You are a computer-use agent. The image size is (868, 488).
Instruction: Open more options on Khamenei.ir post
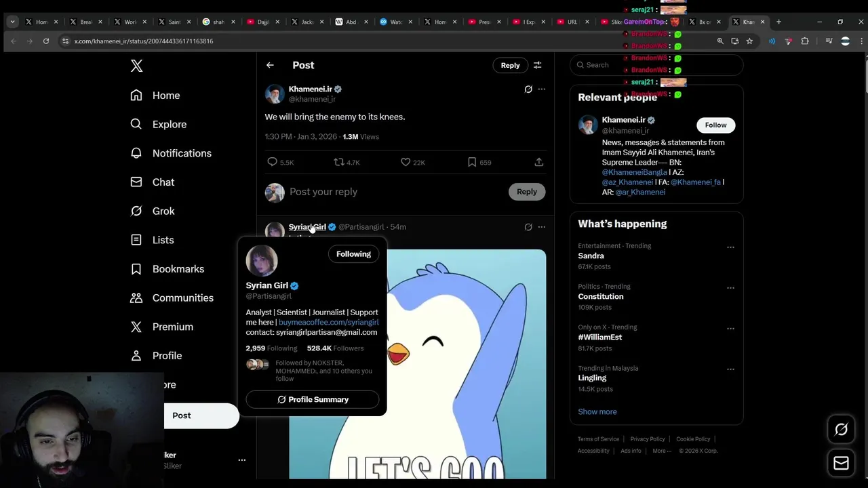[541, 89]
